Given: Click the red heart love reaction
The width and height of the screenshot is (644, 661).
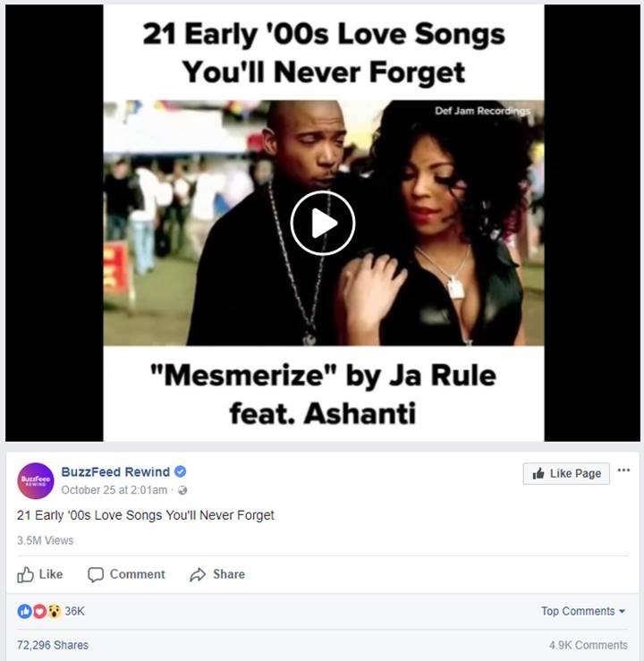Looking at the screenshot, I should pyautogui.click(x=39, y=611).
